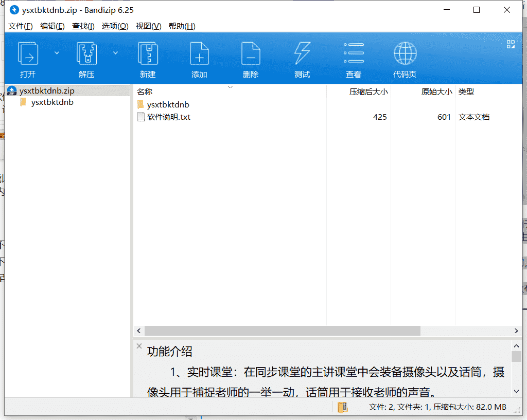Minimize the Bandizip window
This screenshot has width=527, height=420.
coord(447,10)
